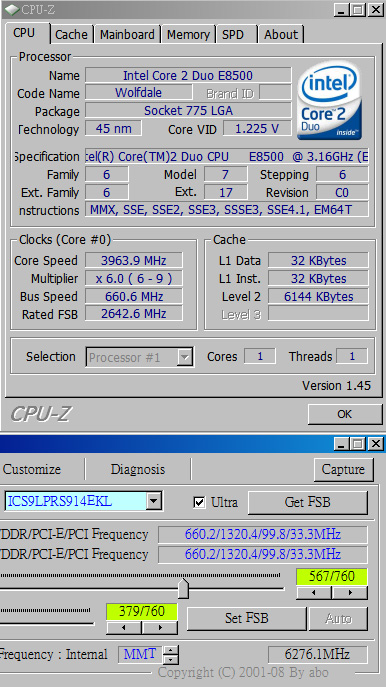Click the 567/760 highlighted value field

(332, 577)
